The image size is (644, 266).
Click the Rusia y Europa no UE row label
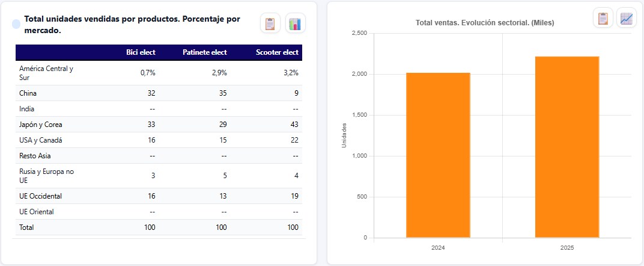coord(46,176)
